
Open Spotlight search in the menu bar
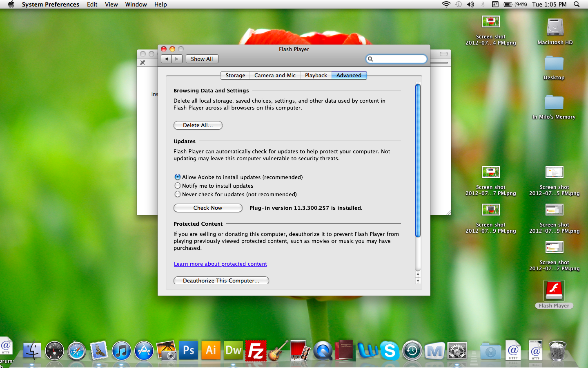577,4
